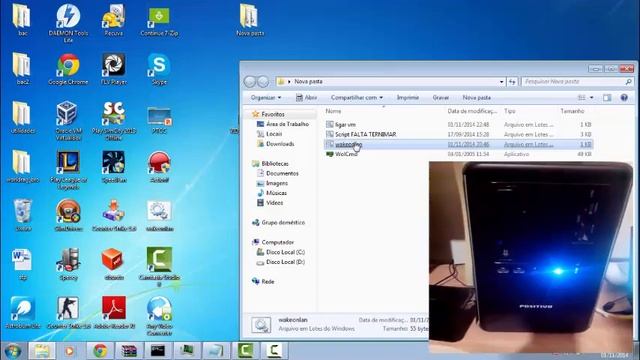The image size is (640, 360).
Task: Go back in the Explorer window
Action: point(250,82)
